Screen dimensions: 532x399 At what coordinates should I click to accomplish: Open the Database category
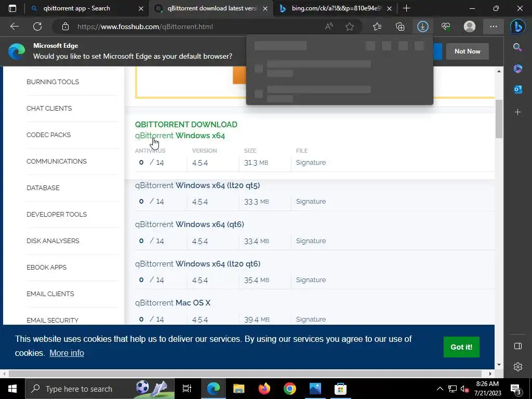click(43, 188)
